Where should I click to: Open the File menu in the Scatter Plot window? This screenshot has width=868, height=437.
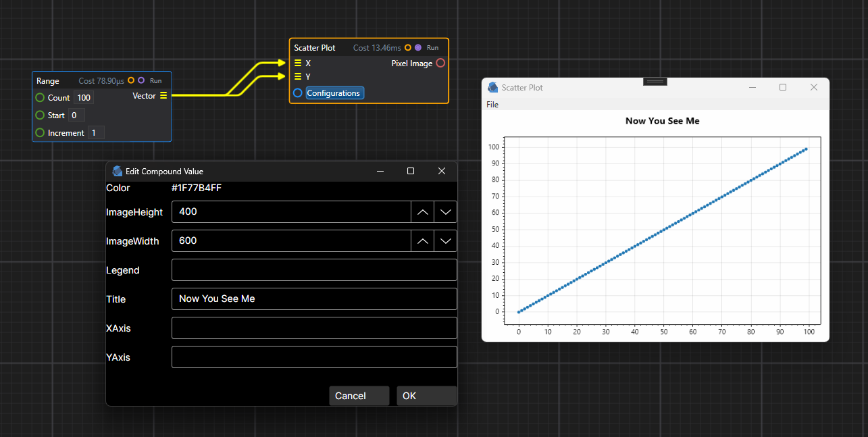coord(492,105)
